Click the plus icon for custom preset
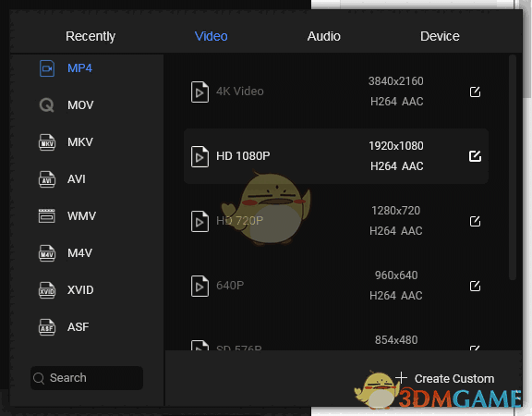 [402, 377]
